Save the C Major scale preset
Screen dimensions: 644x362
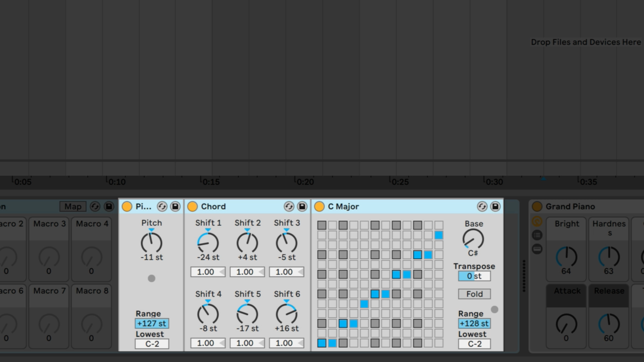(x=495, y=206)
